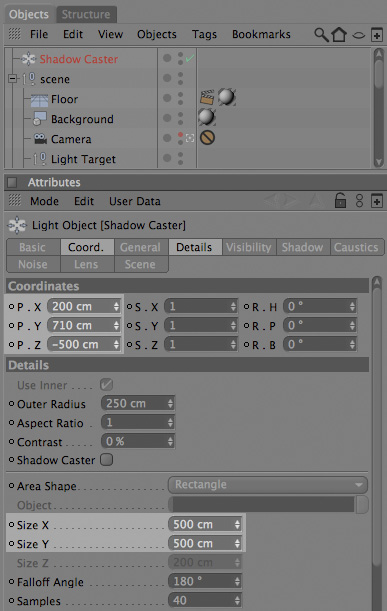Open the Shadow tab
The image size is (387, 611).
point(302,247)
